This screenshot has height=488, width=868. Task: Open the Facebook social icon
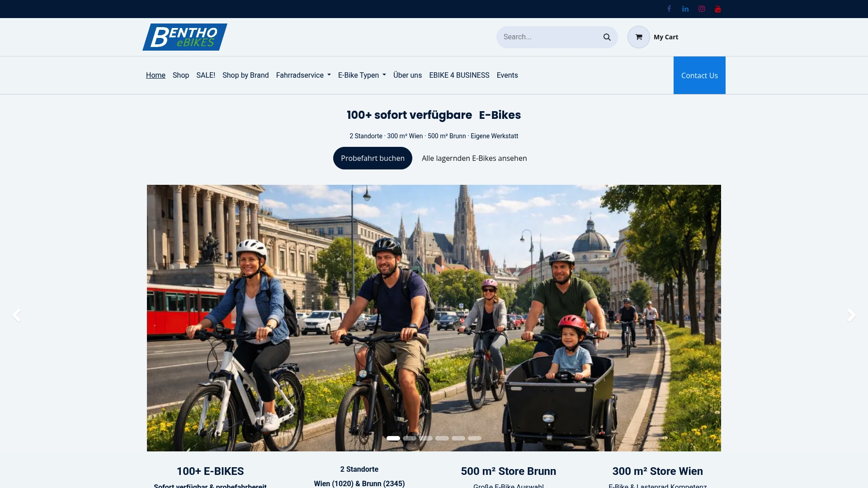click(669, 9)
